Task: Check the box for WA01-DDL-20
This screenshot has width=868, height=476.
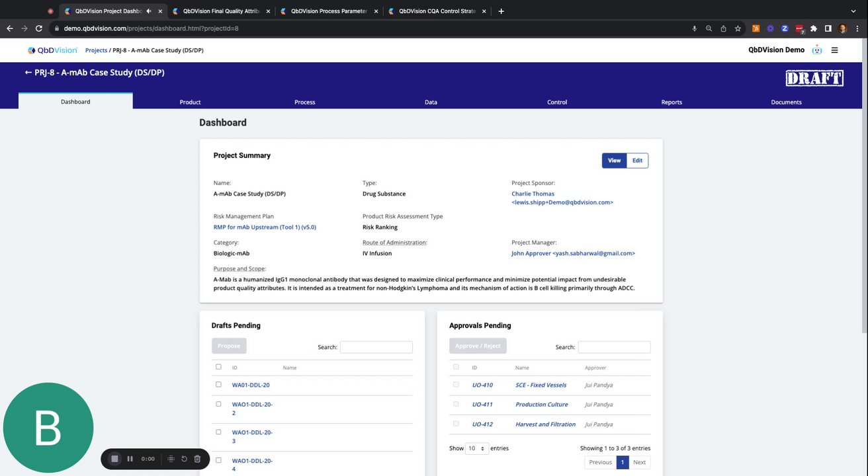Action: [218, 384]
